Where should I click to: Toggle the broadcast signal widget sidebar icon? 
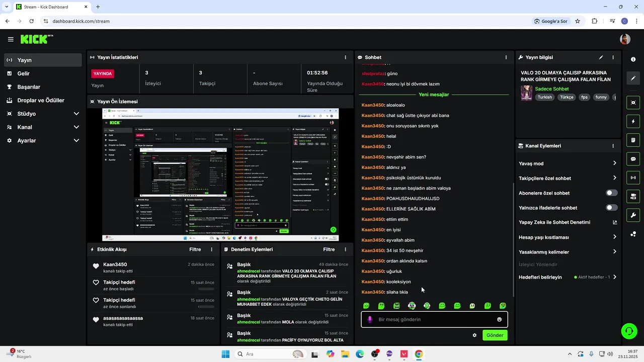tap(633, 177)
